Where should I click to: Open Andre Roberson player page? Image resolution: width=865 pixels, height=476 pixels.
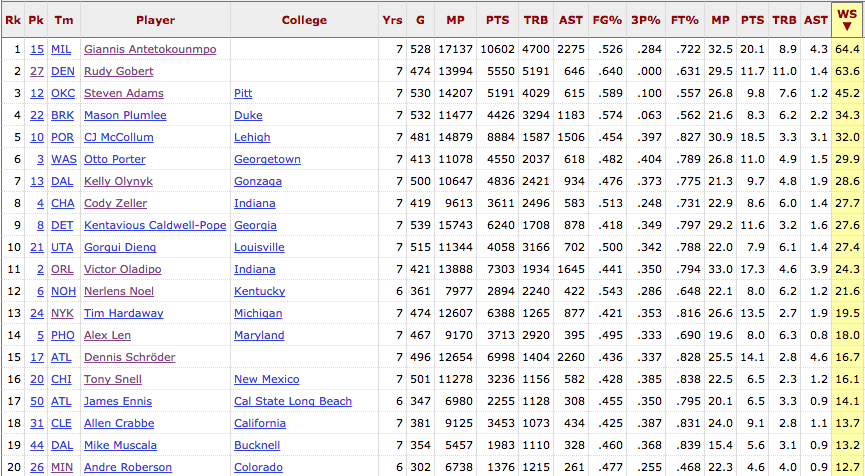128,467
